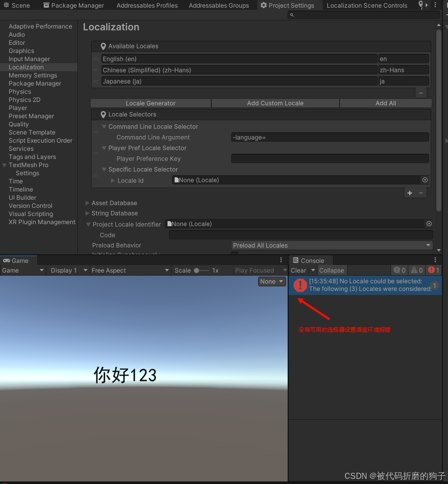Open top tab bar kebab menu
The width and height of the screenshot is (448, 484).
click(x=435, y=5)
